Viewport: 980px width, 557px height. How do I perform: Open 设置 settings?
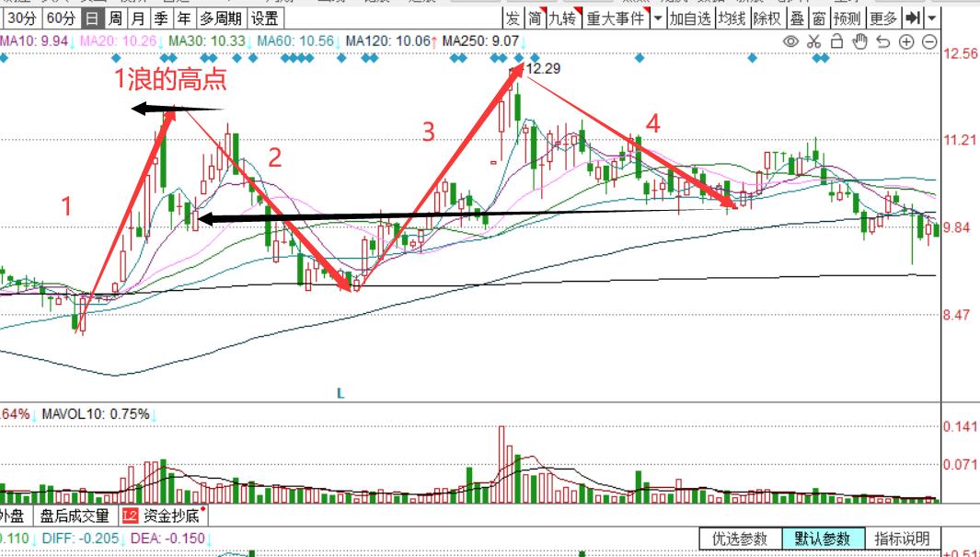[264, 18]
